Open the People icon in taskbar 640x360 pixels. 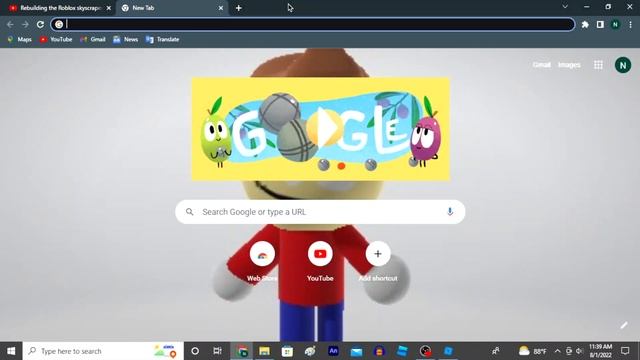[496, 351]
